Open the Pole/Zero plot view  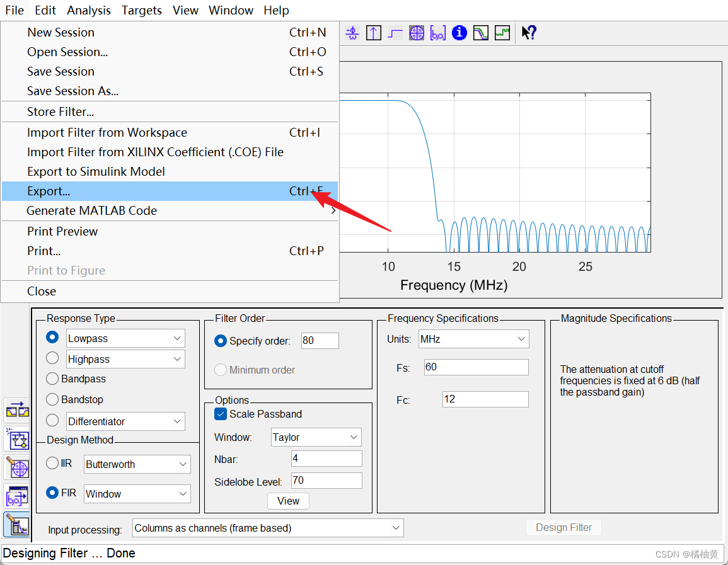[416, 33]
